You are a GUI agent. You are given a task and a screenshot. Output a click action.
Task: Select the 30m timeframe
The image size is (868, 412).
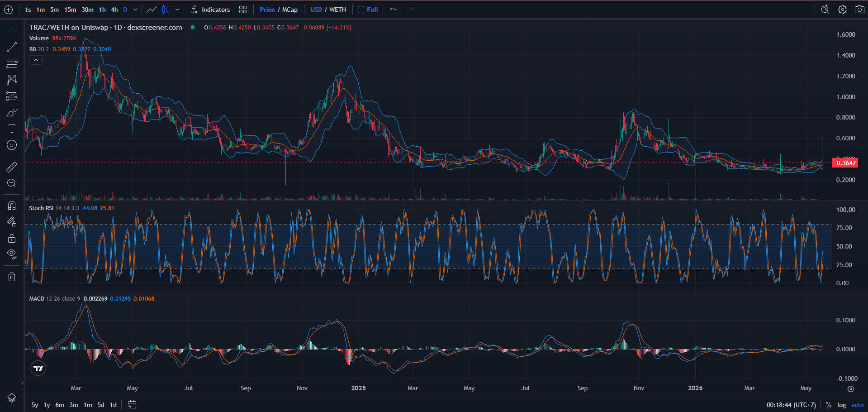pyautogui.click(x=87, y=10)
